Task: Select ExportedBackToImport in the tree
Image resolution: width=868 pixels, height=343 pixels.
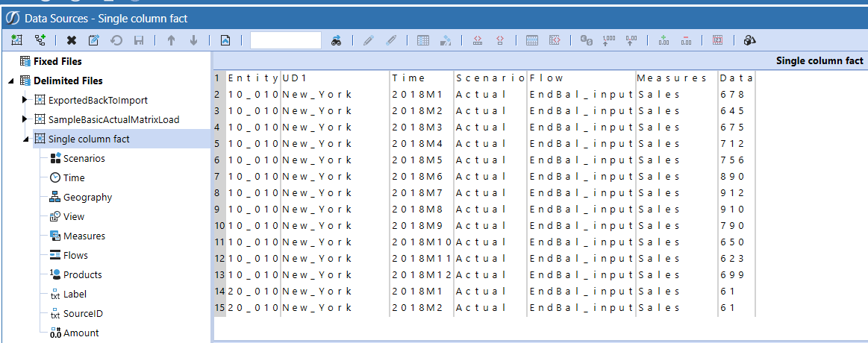Action: (x=98, y=100)
